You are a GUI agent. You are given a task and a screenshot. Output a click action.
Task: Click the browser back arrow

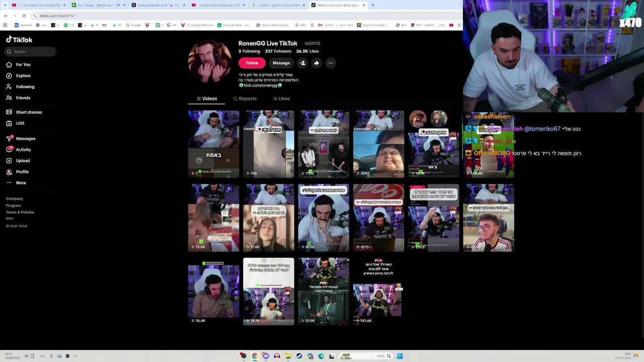tap(6, 16)
